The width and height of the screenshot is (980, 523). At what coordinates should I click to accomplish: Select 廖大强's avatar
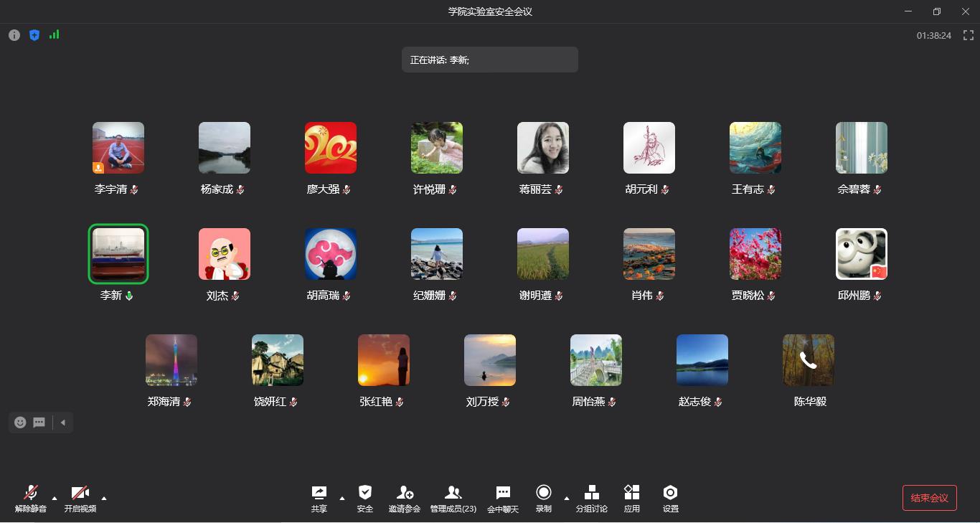point(331,148)
